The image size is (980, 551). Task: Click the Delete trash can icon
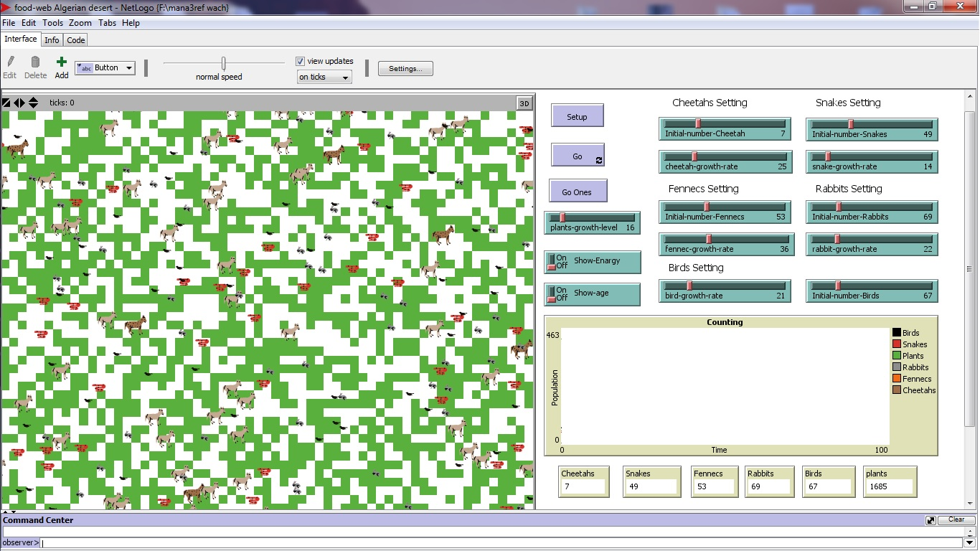click(35, 62)
